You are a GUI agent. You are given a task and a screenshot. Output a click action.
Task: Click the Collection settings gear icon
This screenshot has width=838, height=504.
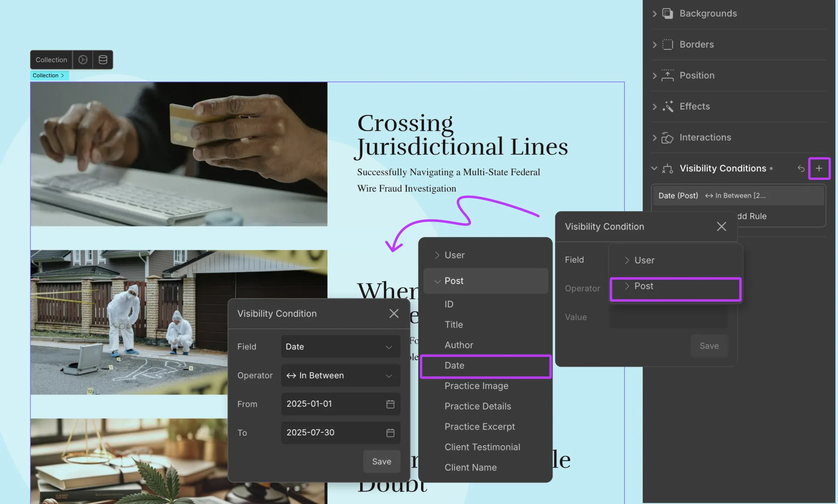(83, 60)
